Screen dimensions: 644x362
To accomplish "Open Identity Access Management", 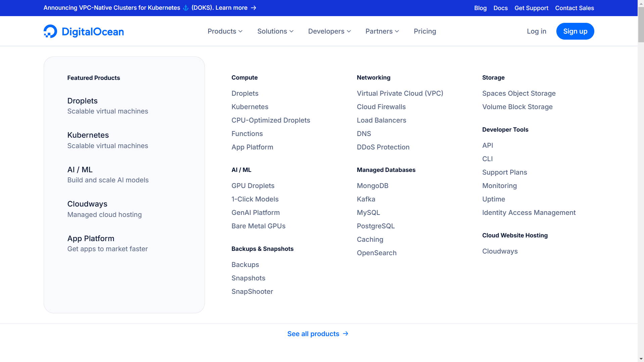I will [529, 213].
